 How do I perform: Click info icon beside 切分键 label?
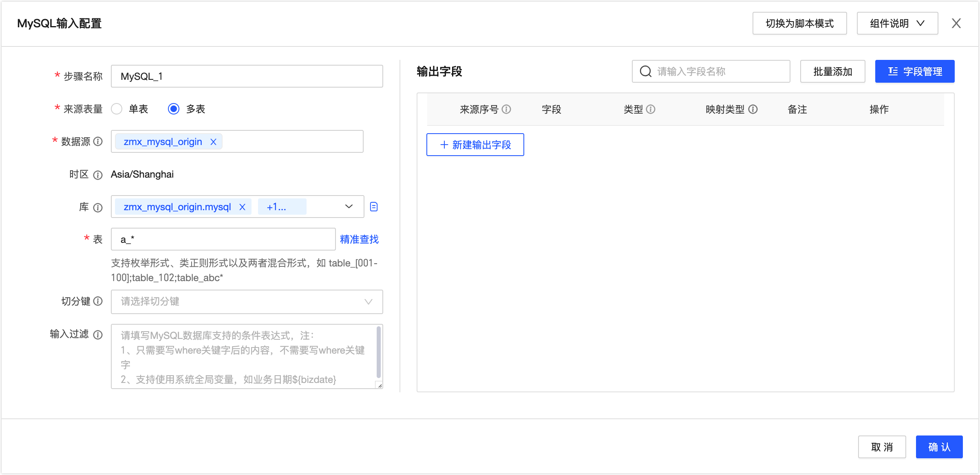[98, 301]
